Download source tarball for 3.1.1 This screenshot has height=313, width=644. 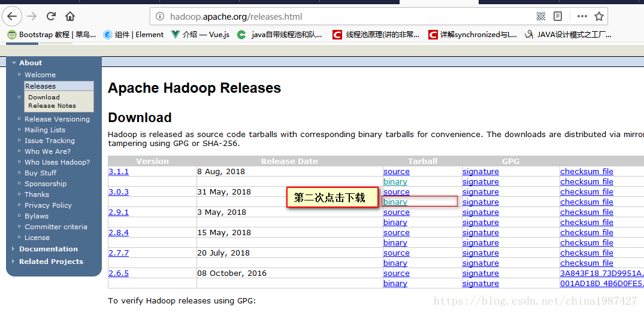[x=397, y=172]
